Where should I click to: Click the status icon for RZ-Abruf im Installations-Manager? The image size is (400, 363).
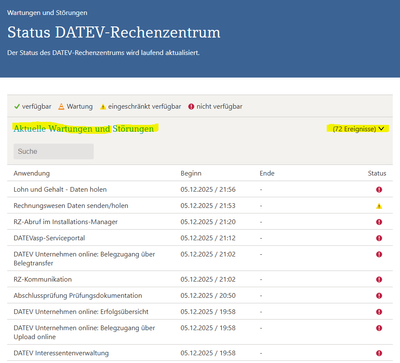click(x=379, y=222)
